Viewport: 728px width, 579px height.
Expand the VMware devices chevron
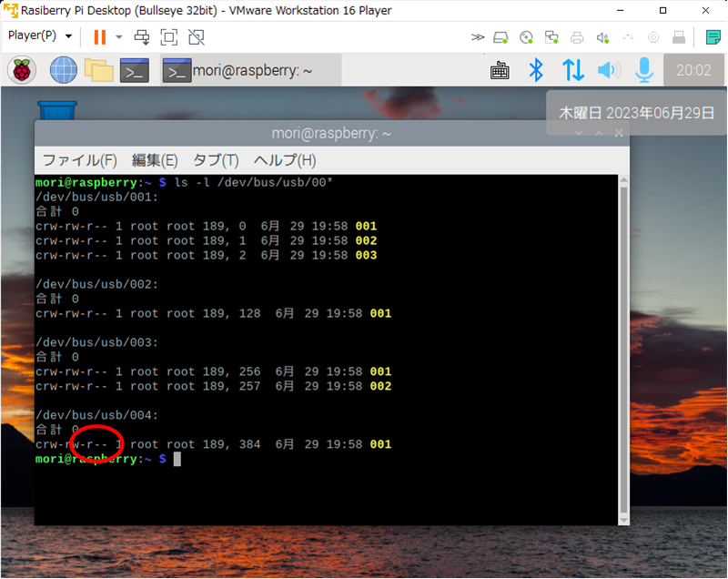pyautogui.click(x=477, y=37)
